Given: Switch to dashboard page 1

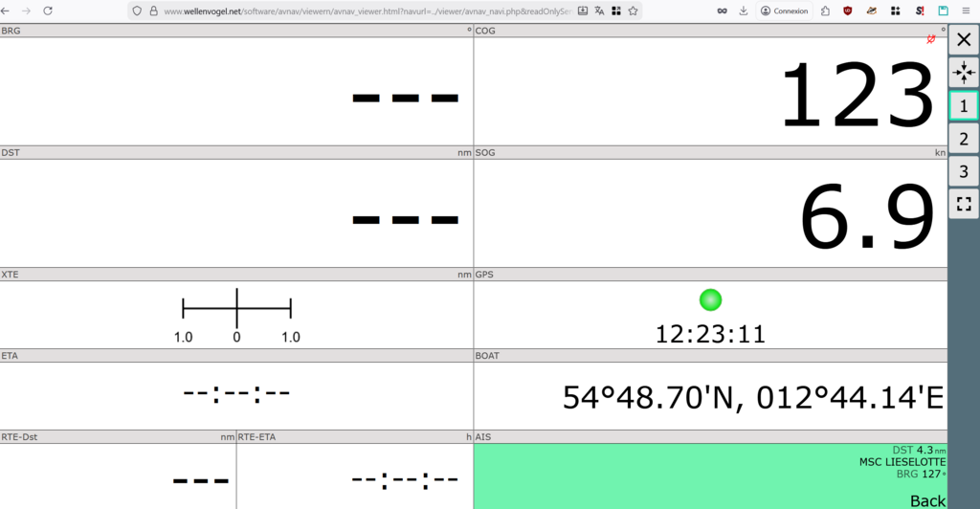Looking at the screenshot, I should pos(964,106).
